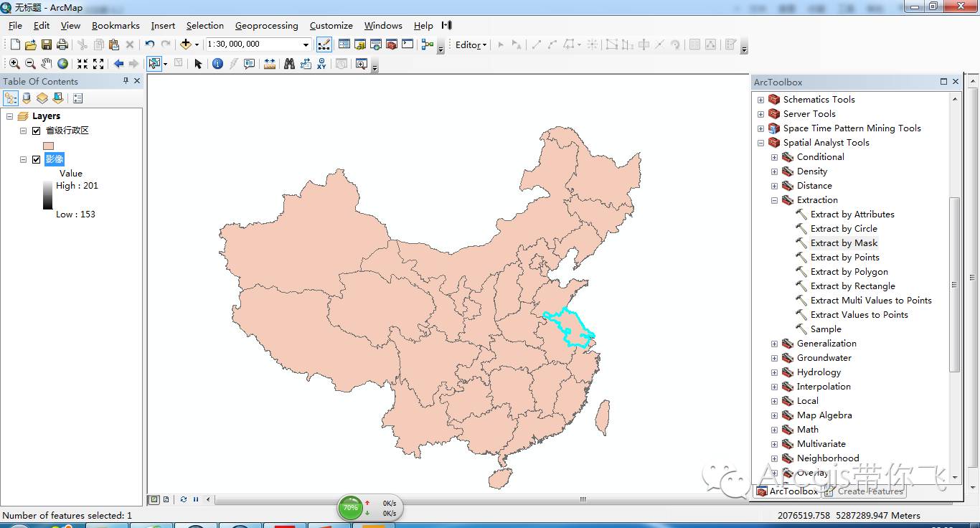Select the Extract by Mask tool
This screenshot has width=980, height=528.
pos(844,243)
